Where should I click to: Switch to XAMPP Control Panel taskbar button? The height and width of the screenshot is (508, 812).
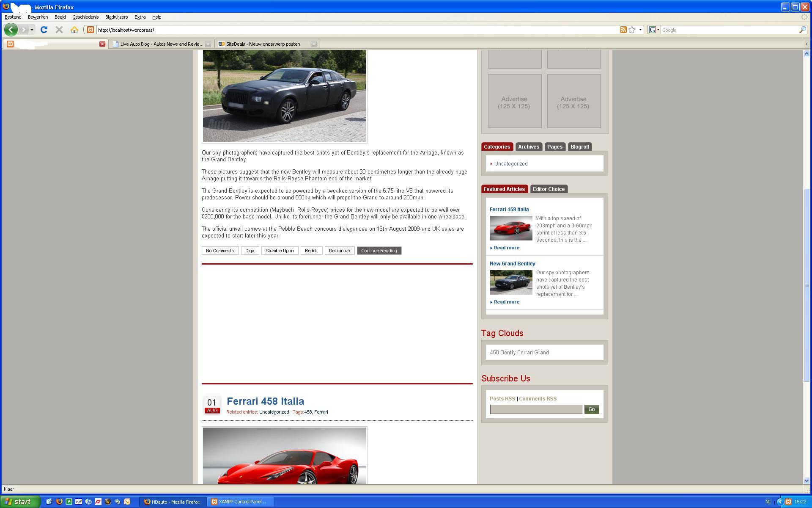(241, 502)
